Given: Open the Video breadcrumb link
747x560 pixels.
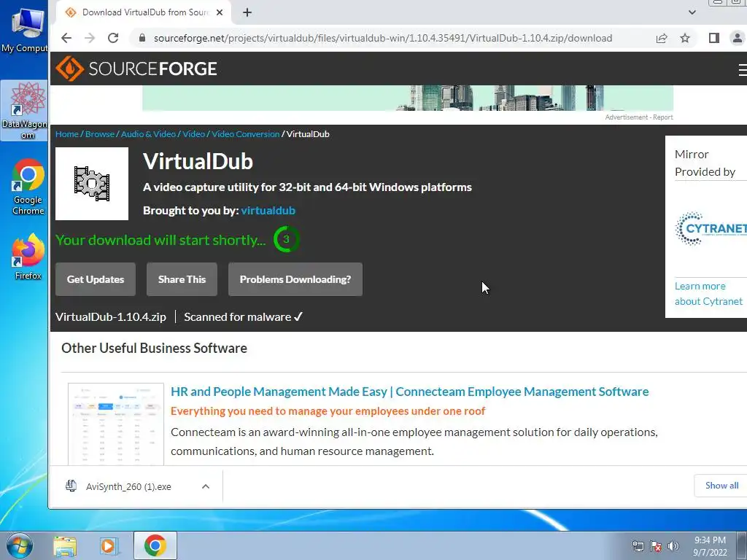Looking at the screenshot, I should click(193, 134).
